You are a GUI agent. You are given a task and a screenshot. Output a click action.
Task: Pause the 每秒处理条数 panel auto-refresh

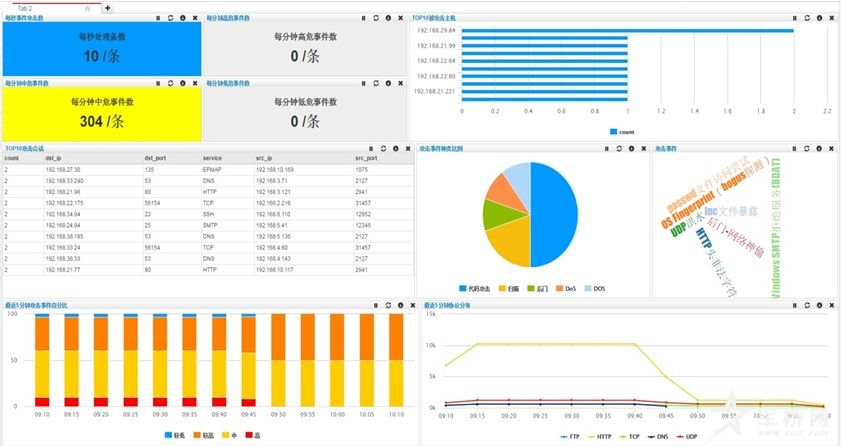[157, 18]
